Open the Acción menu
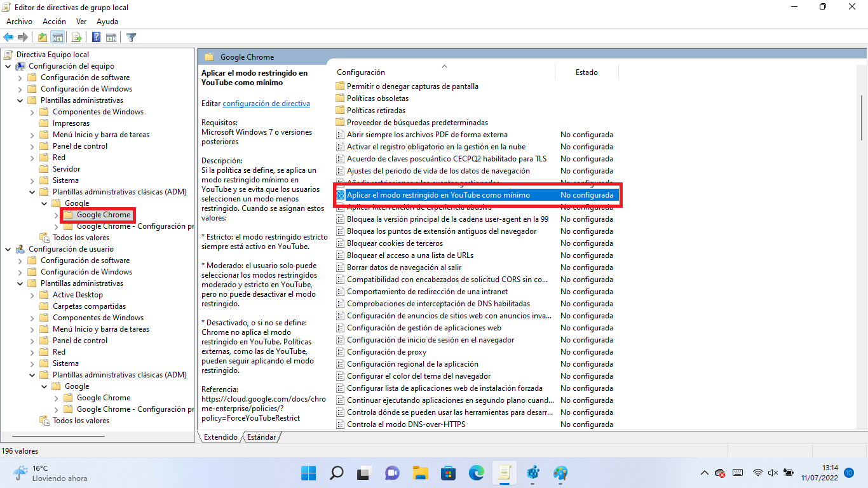This screenshot has width=868, height=488. [54, 22]
